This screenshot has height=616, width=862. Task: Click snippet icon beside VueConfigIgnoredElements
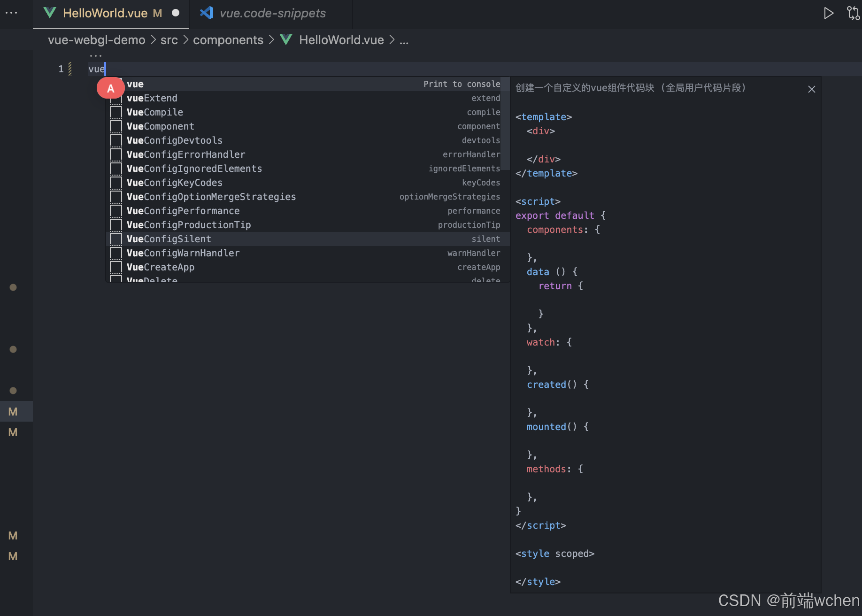(116, 169)
